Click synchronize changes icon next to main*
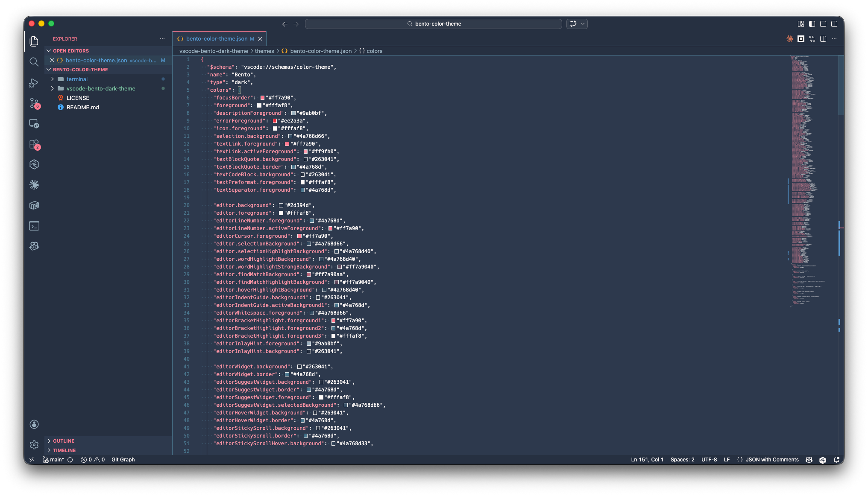The image size is (868, 496). click(x=70, y=460)
